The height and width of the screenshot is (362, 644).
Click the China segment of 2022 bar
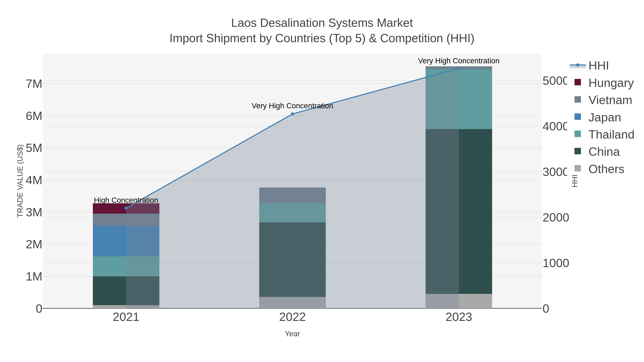click(292, 260)
